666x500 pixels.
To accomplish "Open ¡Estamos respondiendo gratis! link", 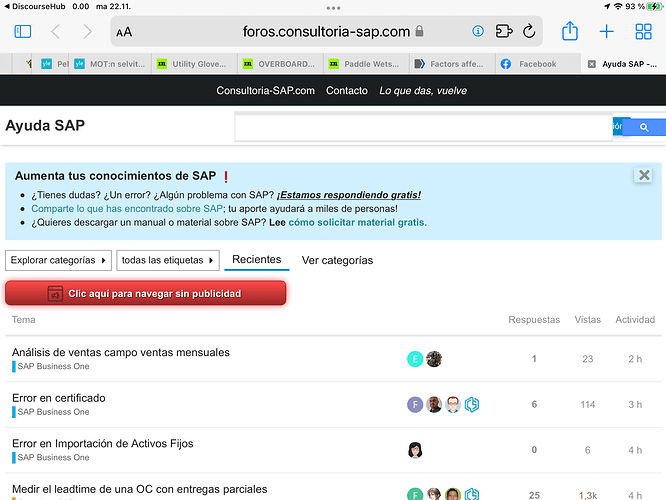I will [x=349, y=195].
